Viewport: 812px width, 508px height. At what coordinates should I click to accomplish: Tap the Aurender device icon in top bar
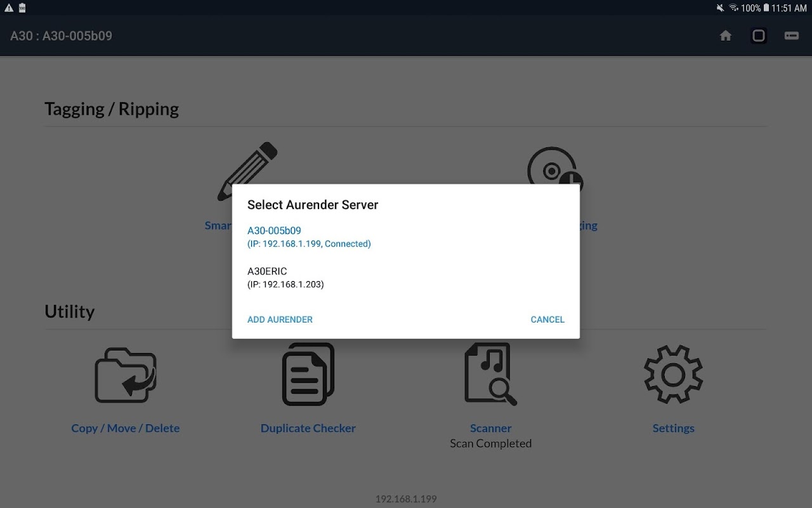click(x=792, y=36)
